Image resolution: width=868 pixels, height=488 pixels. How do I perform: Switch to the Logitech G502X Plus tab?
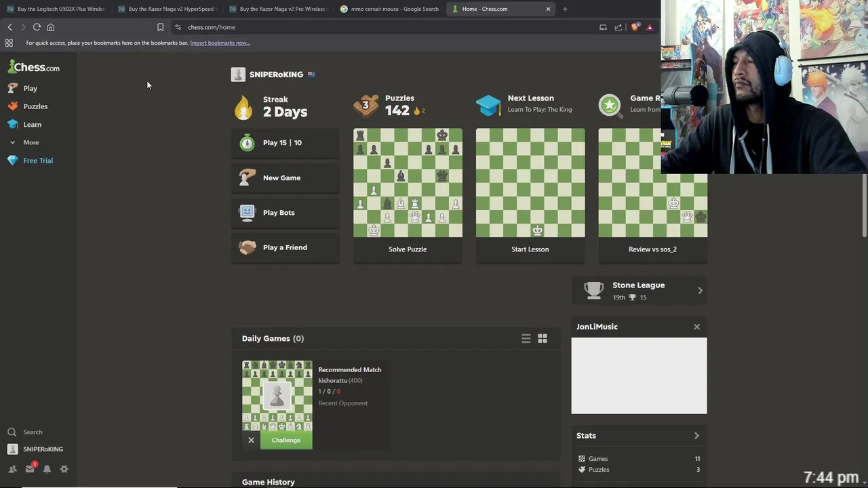[x=56, y=9]
